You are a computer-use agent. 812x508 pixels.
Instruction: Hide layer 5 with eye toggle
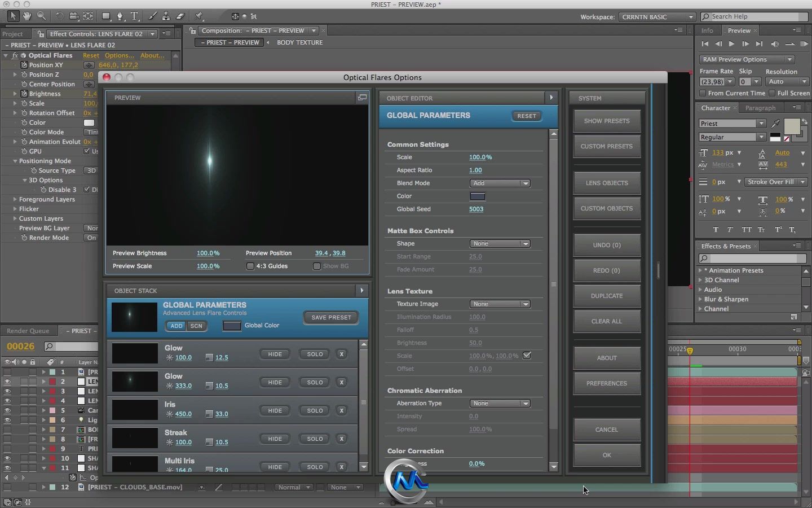point(7,410)
